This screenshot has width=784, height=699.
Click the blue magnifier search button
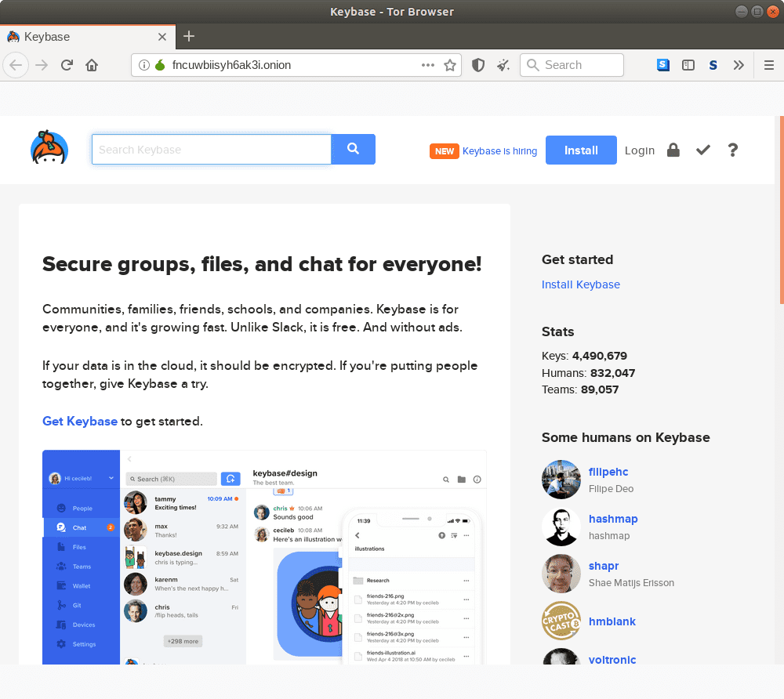tap(353, 149)
